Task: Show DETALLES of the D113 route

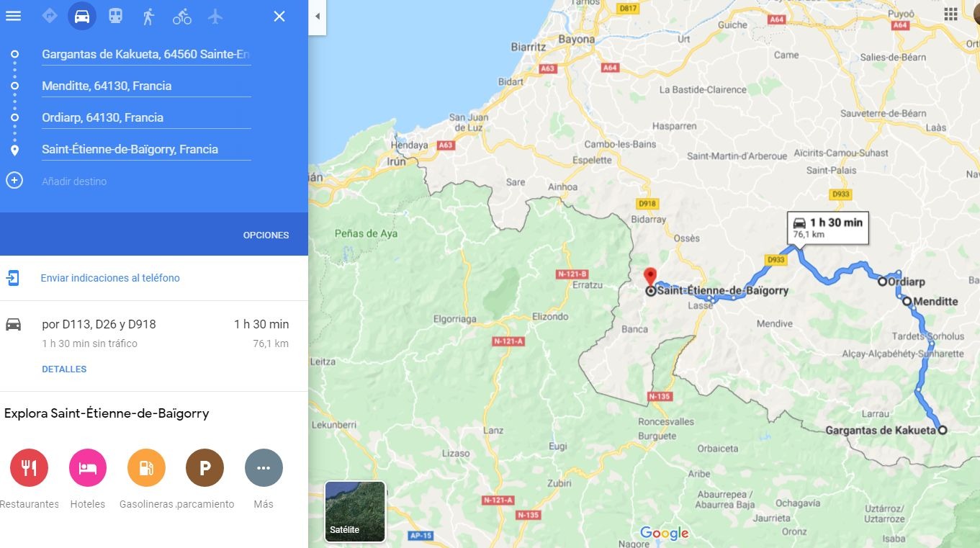Action: [64, 369]
